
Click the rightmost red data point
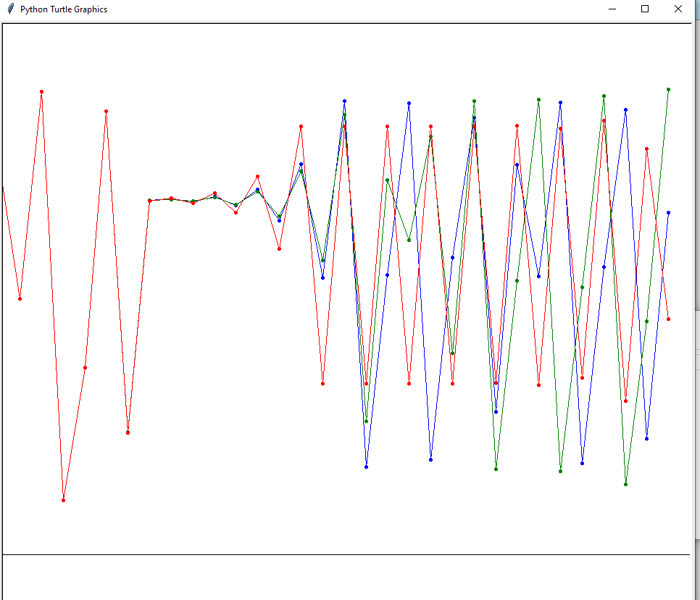668,319
